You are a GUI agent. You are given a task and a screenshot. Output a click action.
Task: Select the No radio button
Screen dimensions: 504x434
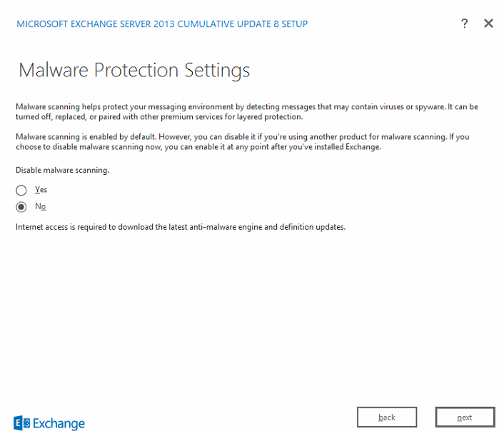(21, 207)
